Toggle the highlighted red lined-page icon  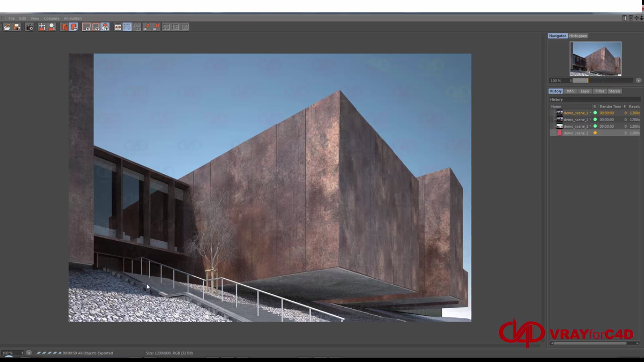tap(74, 27)
